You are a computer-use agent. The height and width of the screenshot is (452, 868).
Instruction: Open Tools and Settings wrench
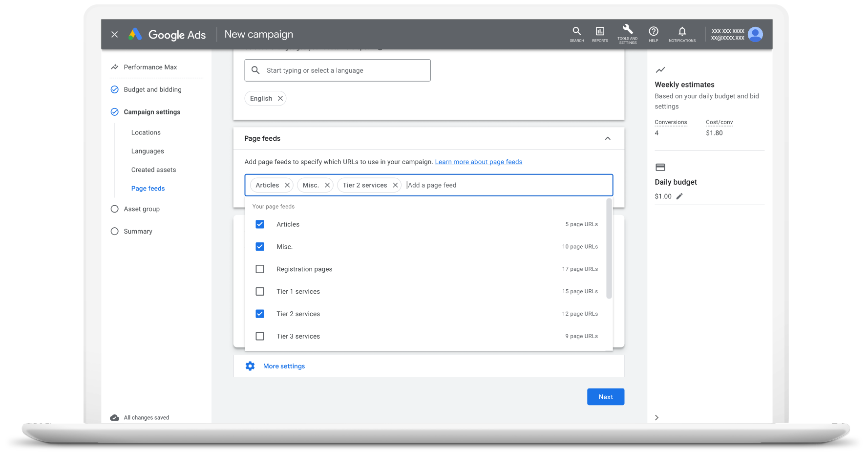pyautogui.click(x=627, y=34)
